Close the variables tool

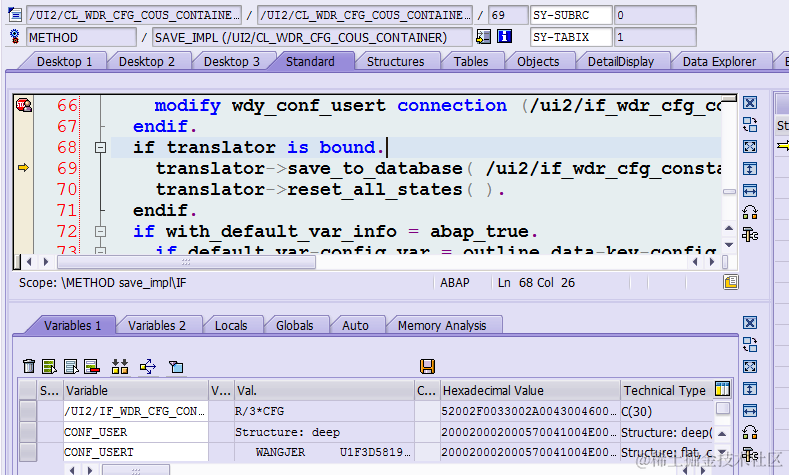tap(750, 323)
